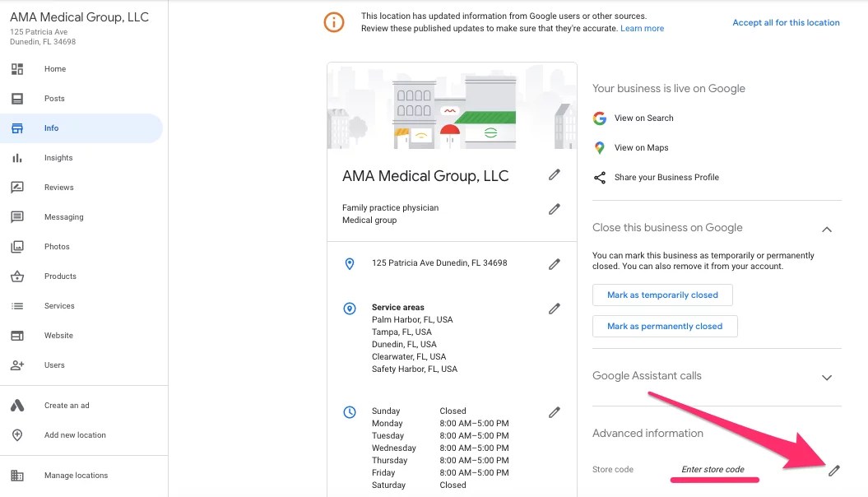
Task: Click Create an ad
Action: coord(67,406)
